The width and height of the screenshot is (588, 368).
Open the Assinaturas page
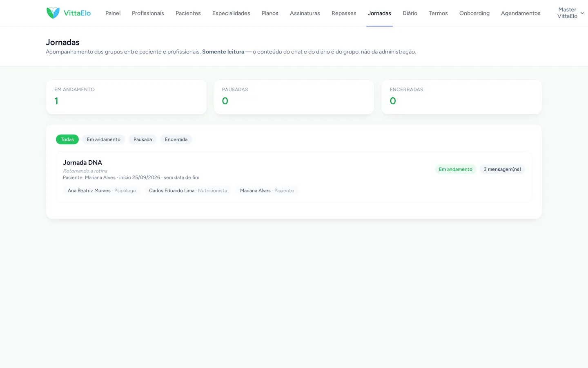305,13
